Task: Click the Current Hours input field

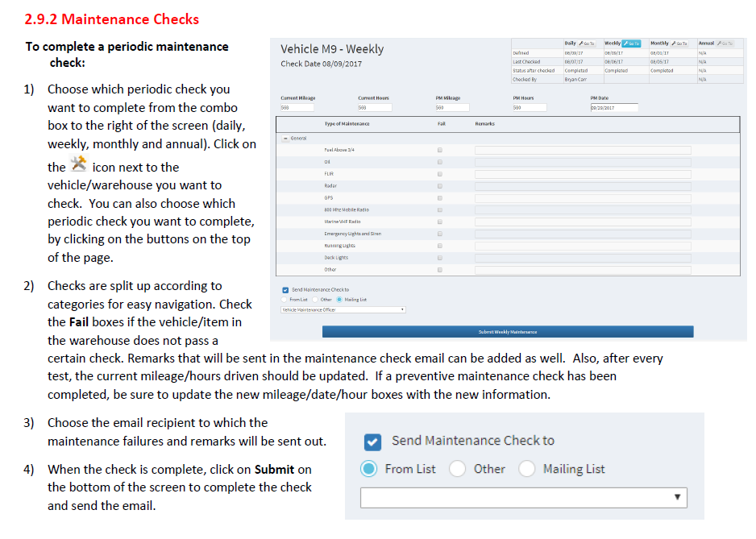Action: pos(375,108)
